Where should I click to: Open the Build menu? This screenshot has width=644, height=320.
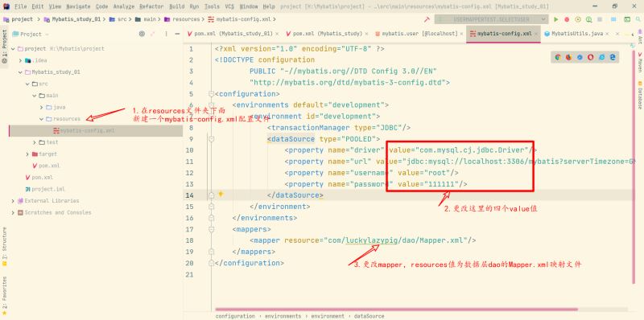tap(177, 6)
